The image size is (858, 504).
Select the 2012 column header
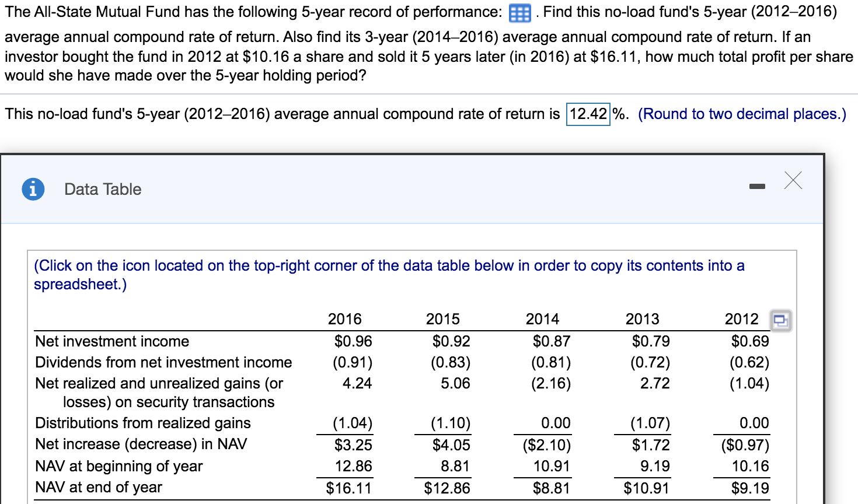(741, 319)
